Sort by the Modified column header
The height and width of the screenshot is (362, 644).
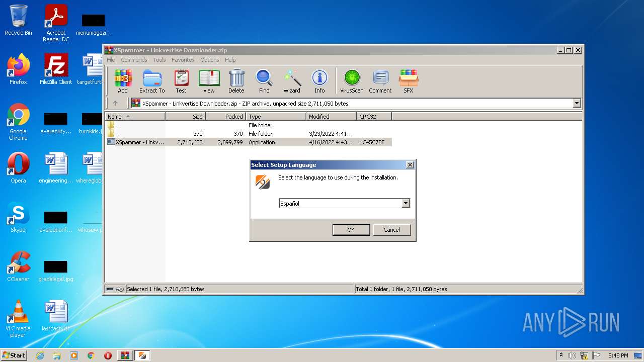tap(331, 116)
